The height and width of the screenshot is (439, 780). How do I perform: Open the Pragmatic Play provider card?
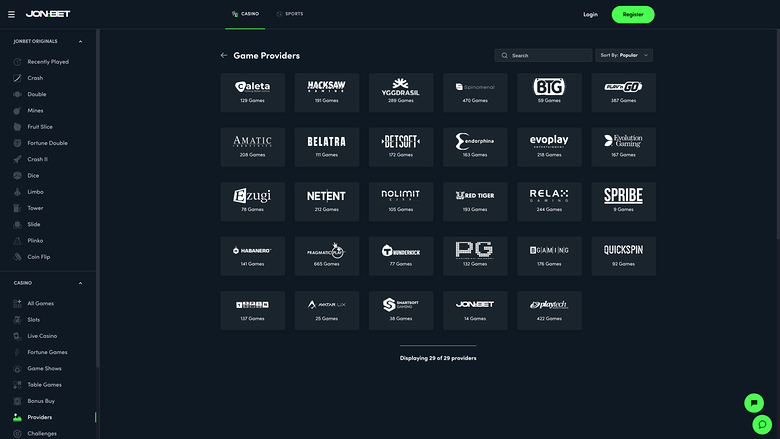(x=326, y=256)
